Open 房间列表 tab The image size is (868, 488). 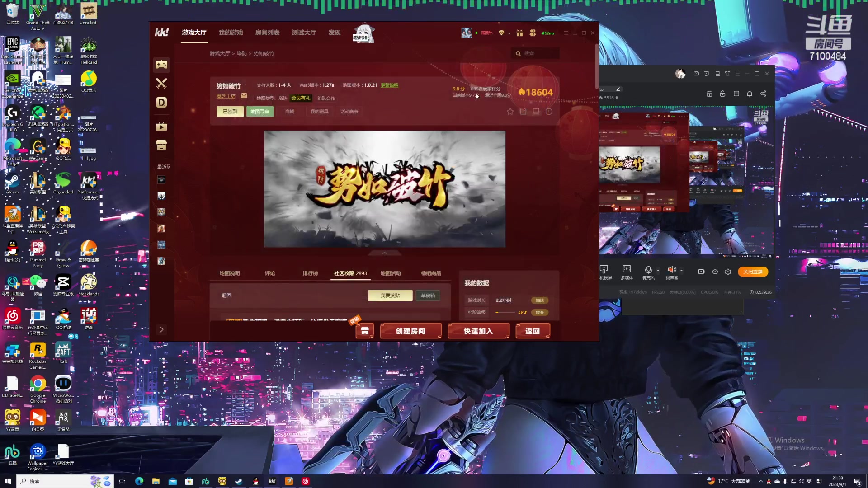click(x=267, y=33)
